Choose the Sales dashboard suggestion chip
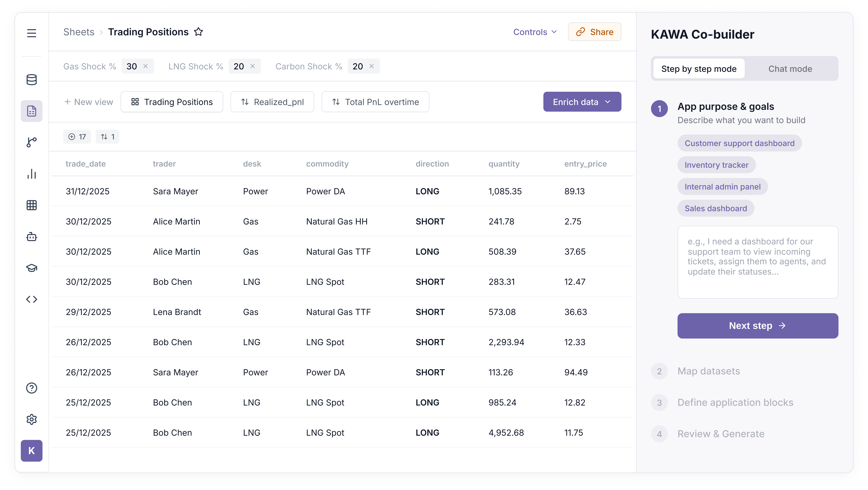The height and width of the screenshot is (490, 868). 715,208
